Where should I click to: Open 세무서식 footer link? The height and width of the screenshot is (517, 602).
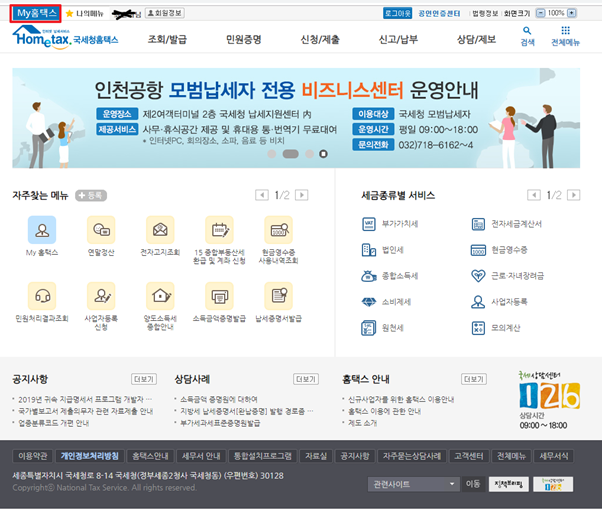(554, 456)
